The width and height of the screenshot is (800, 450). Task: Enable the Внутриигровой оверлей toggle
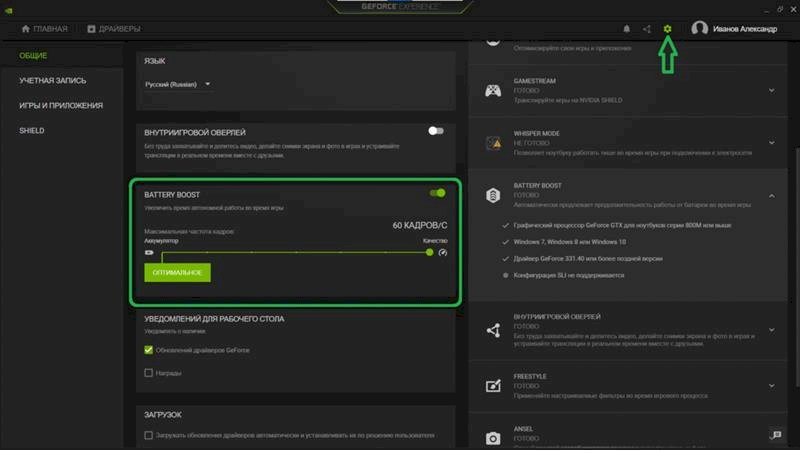[x=435, y=131]
